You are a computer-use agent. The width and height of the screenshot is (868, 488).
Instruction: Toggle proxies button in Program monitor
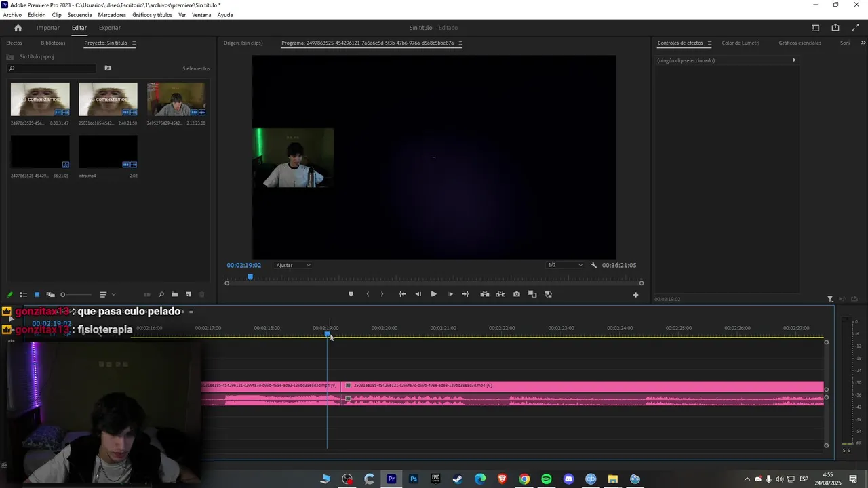click(x=548, y=294)
